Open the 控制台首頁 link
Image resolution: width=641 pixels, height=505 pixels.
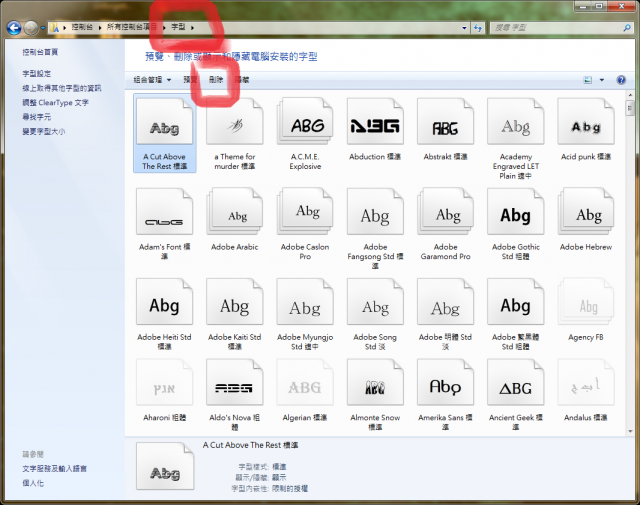coord(40,52)
